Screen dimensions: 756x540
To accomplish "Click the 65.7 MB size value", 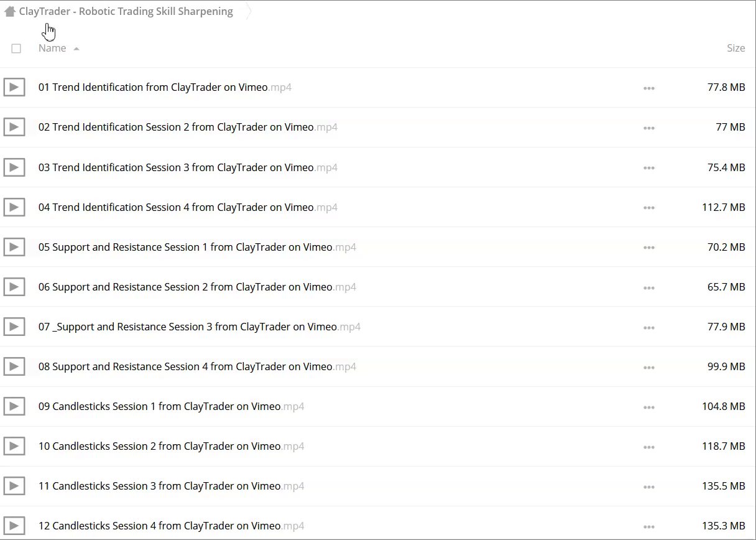I will [x=726, y=286].
